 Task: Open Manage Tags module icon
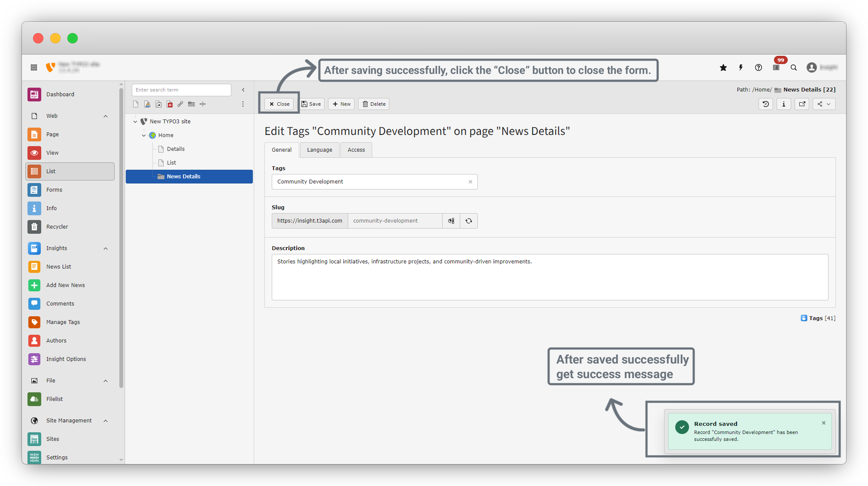[34, 322]
